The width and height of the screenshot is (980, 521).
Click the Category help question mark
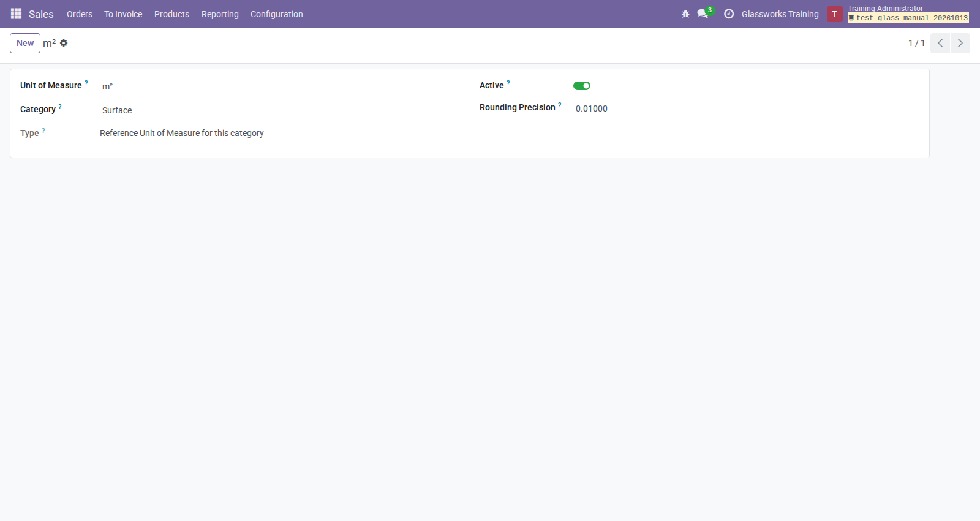(x=60, y=107)
